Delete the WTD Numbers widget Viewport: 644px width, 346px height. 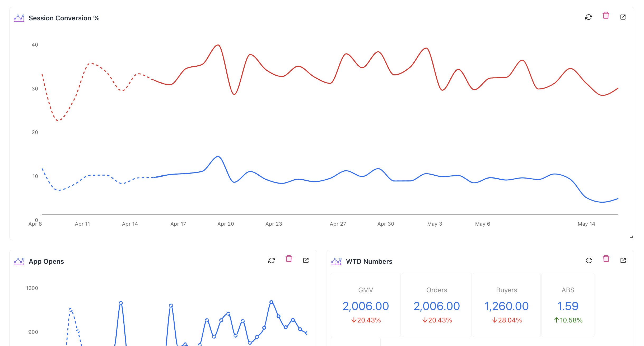pyautogui.click(x=606, y=259)
